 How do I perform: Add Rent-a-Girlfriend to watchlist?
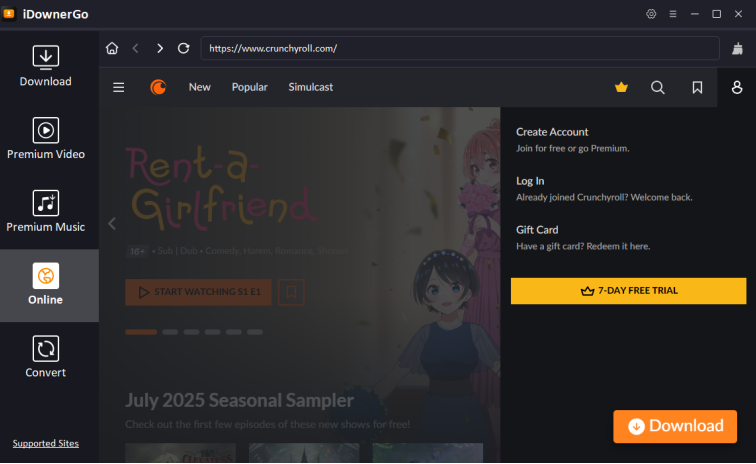(x=291, y=292)
